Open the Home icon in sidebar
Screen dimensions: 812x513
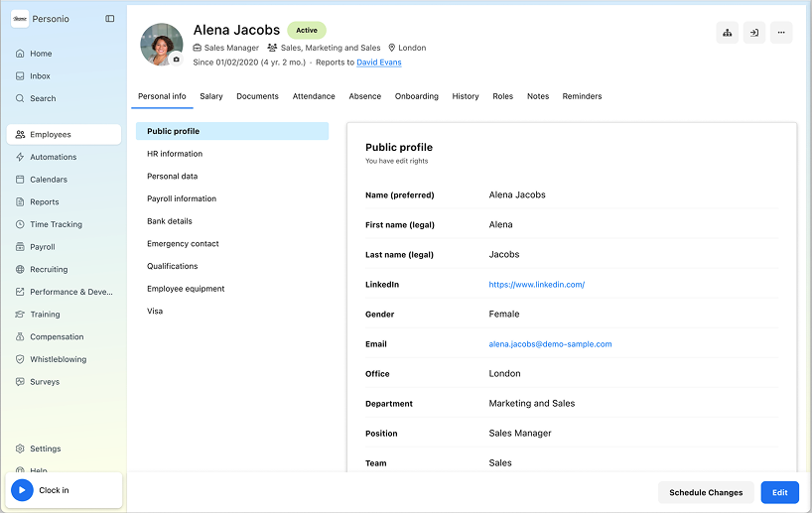(20, 54)
